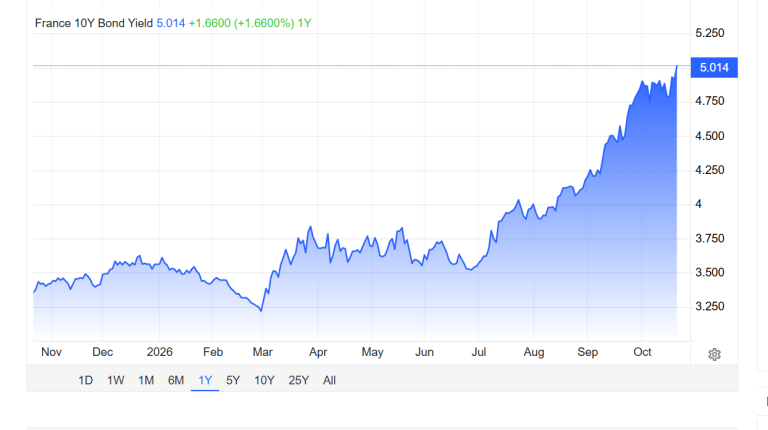Select the active 1Y range tab
The height and width of the screenshot is (430, 768).
205,380
